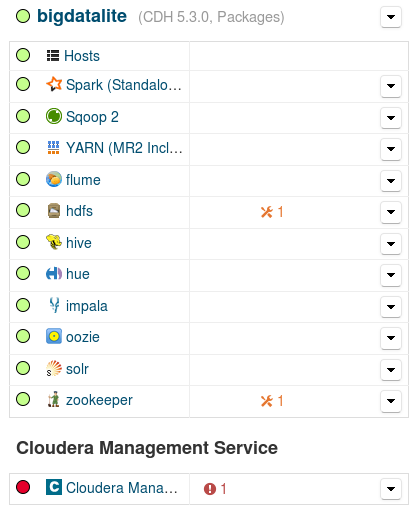The height and width of the screenshot is (515, 419).
Task: Expand the hue actions dropdown
Action: tap(391, 275)
